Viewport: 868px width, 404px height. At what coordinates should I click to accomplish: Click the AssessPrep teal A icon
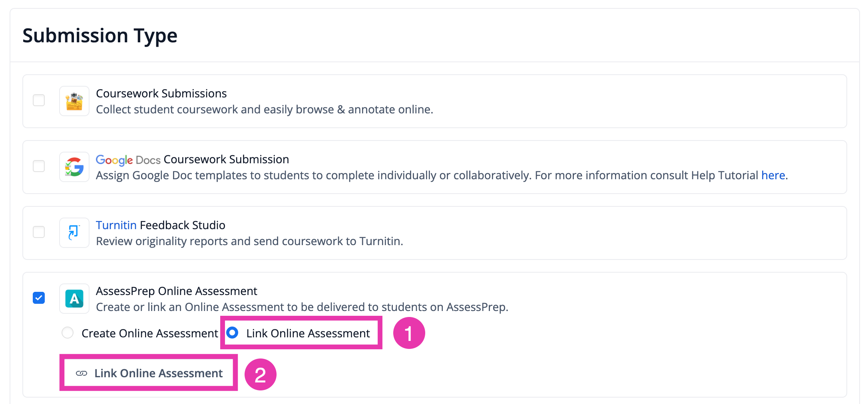74,299
